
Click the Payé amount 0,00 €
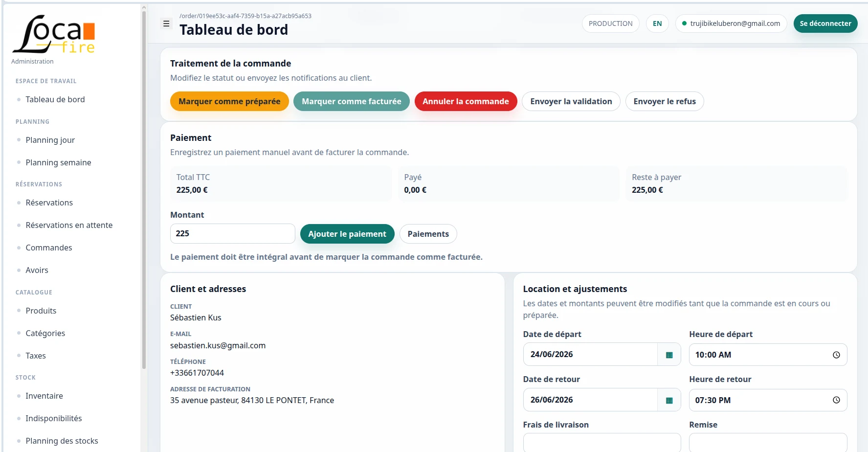click(x=415, y=190)
